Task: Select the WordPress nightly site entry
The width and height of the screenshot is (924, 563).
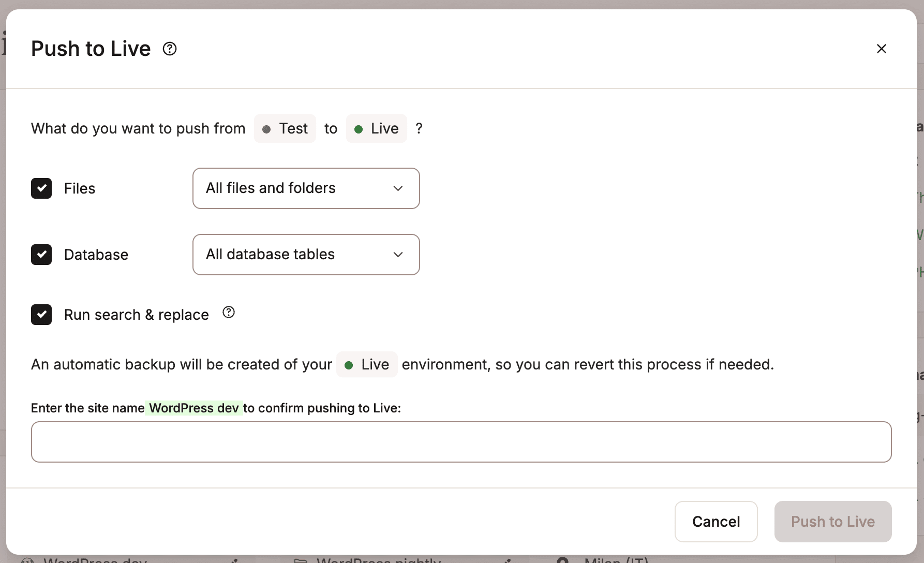Action: [378, 560]
